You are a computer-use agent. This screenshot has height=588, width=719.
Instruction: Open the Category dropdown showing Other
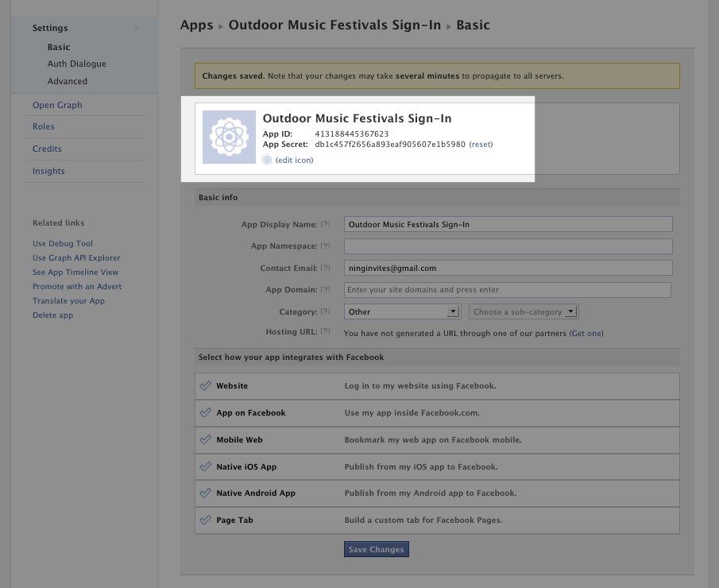coord(402,311)
